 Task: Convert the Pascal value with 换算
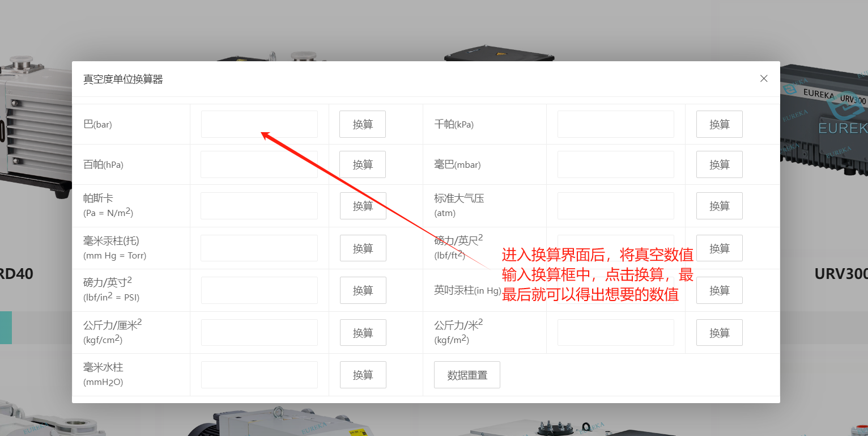click(x=363, y=206)
